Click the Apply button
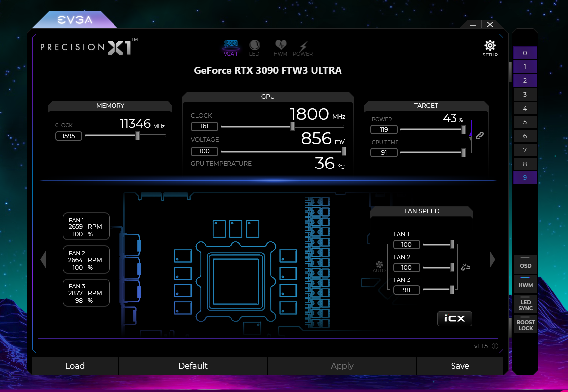This screenshot has width=568, height=392. [342, 366]
